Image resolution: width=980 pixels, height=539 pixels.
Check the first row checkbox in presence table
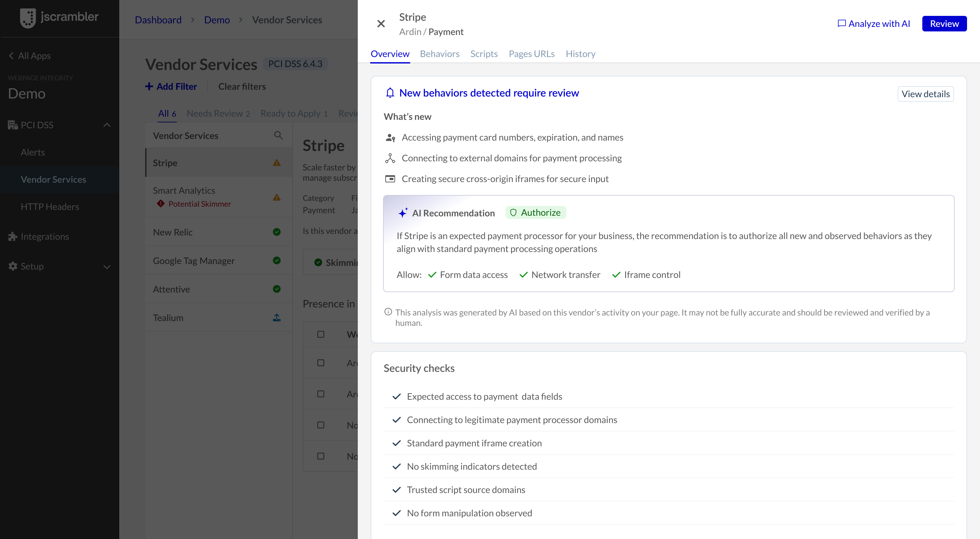coord(320,363)
